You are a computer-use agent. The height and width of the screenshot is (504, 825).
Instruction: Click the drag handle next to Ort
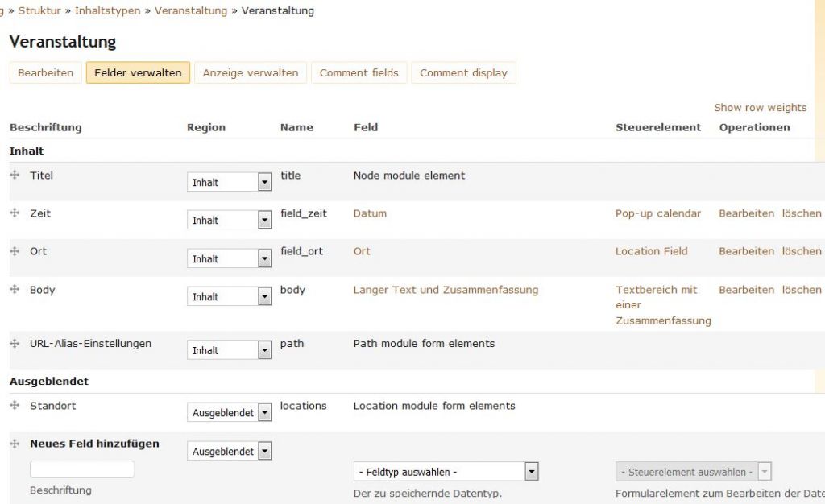[x=15, y=251]
